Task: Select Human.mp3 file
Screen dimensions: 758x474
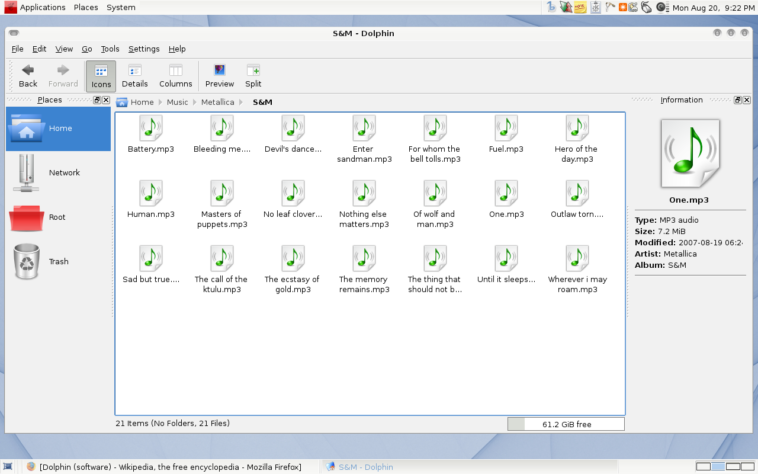Action: click(x=151, y=200)
